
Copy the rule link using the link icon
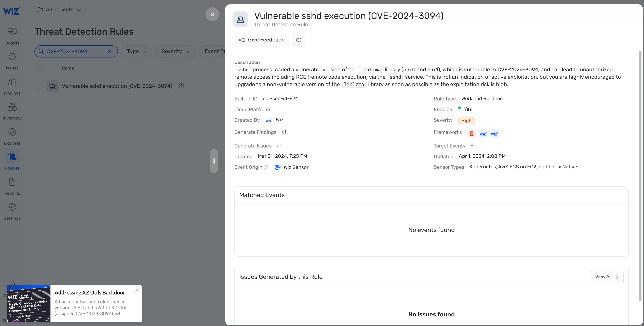[299, 40]
